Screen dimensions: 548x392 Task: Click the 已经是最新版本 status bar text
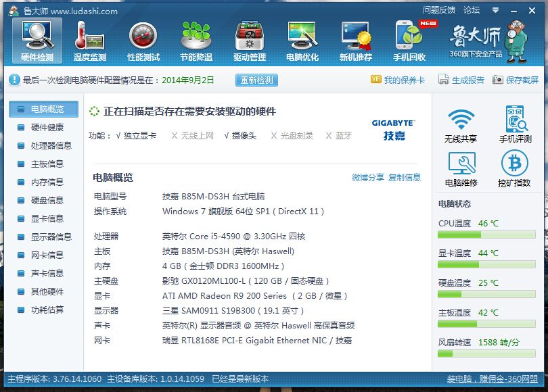(240, 378)
